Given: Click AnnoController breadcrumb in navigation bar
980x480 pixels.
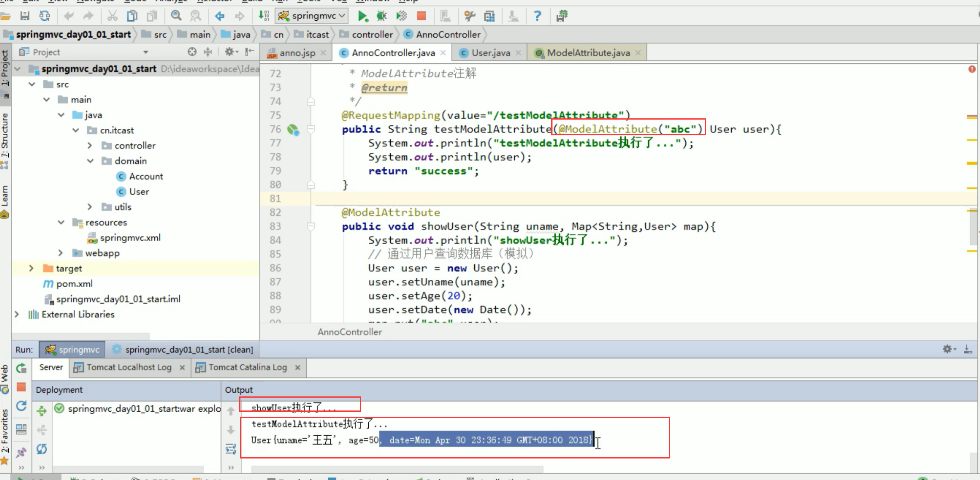Looking at the screenshot, I should [448, 35].
